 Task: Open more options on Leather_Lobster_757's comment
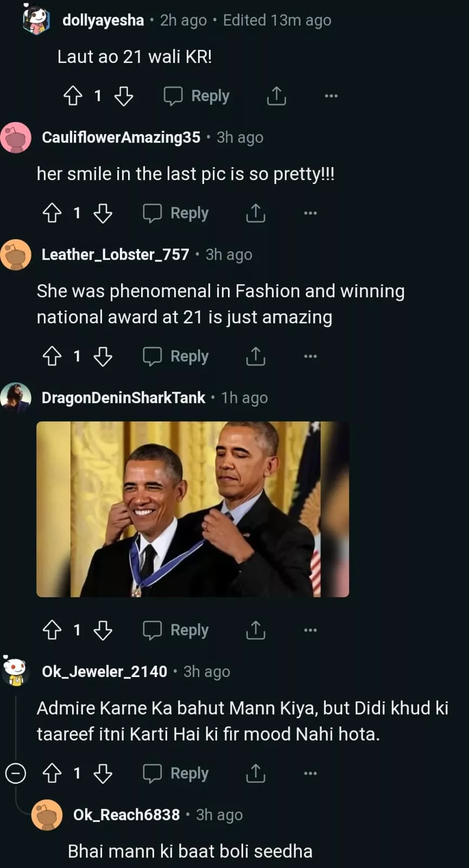(310, 356)
